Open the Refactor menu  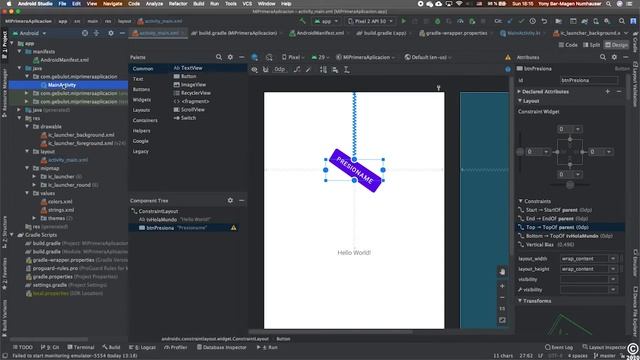(178, 4)
